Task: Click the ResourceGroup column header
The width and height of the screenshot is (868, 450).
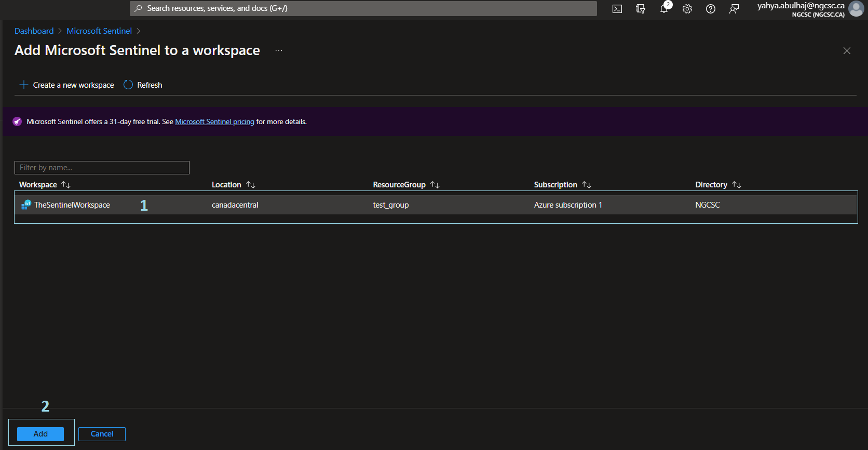Action: pos(399,185)
